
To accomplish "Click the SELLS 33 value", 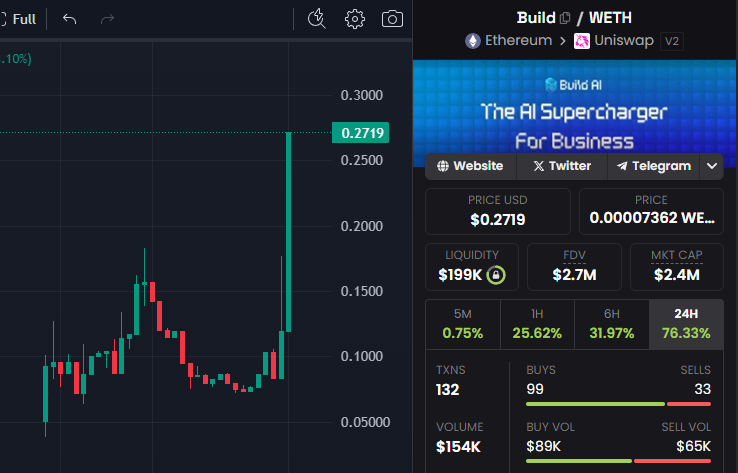I will [x=702, y=389].
